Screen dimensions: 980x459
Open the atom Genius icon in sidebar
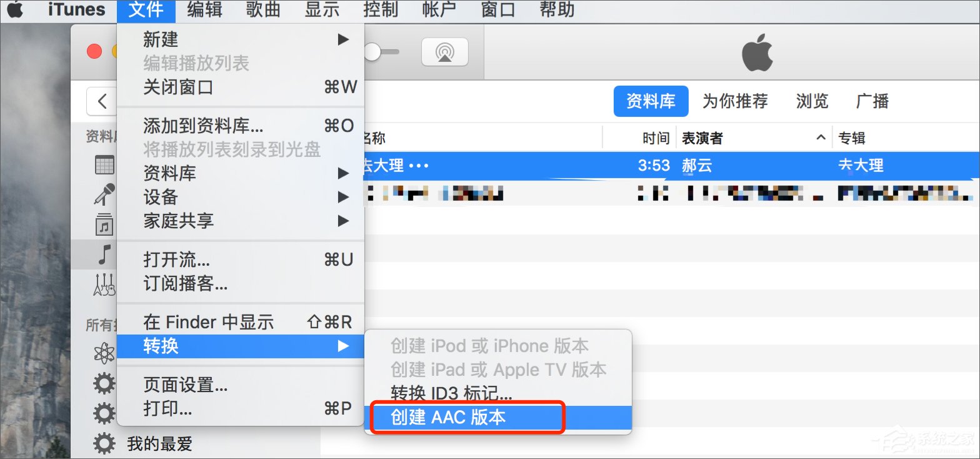click(104, 353)
